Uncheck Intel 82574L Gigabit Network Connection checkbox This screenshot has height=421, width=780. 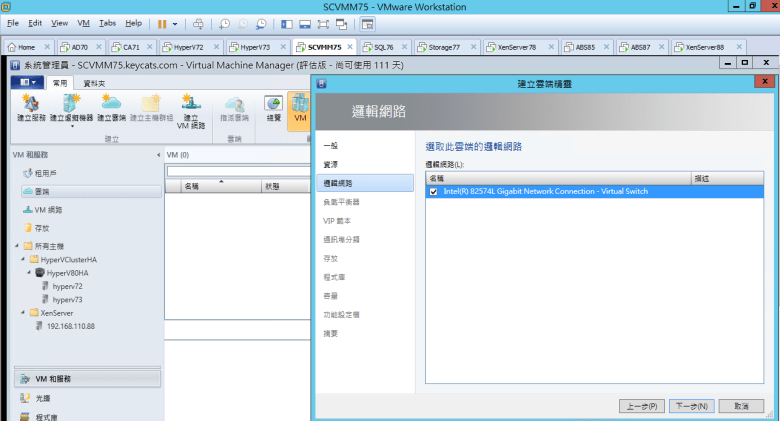pyautogui.click(x=432, y=191)
